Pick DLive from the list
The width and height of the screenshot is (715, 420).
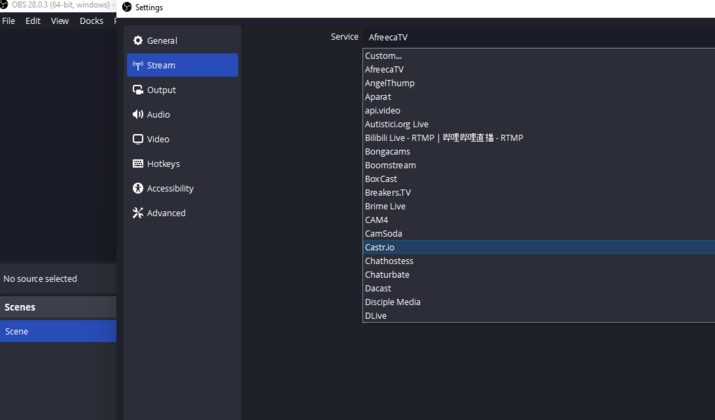pyautogui.click(x=539, y=316)
